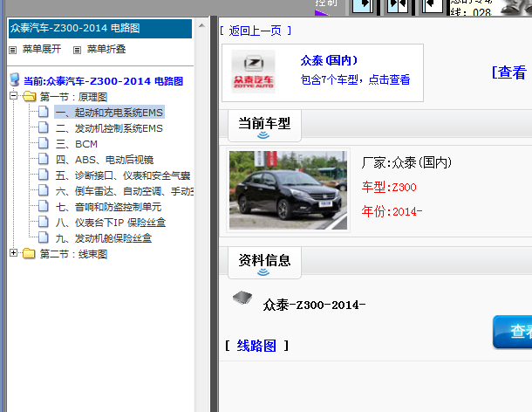The image size is (532, 412).
Task: Click the 菜单折叠 text link
Action: point(106,49)
